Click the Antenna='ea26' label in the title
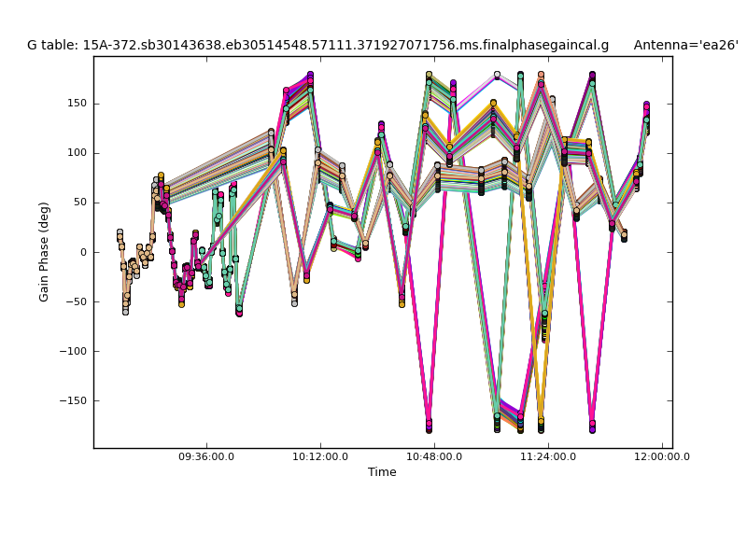 click(685, 45)
